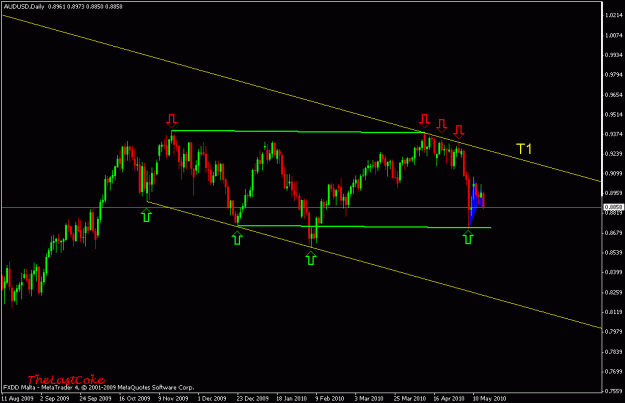This screenshot has width=625, height=403.
Task: Click the 0.9794 price axis label
Action: (613, 75)
